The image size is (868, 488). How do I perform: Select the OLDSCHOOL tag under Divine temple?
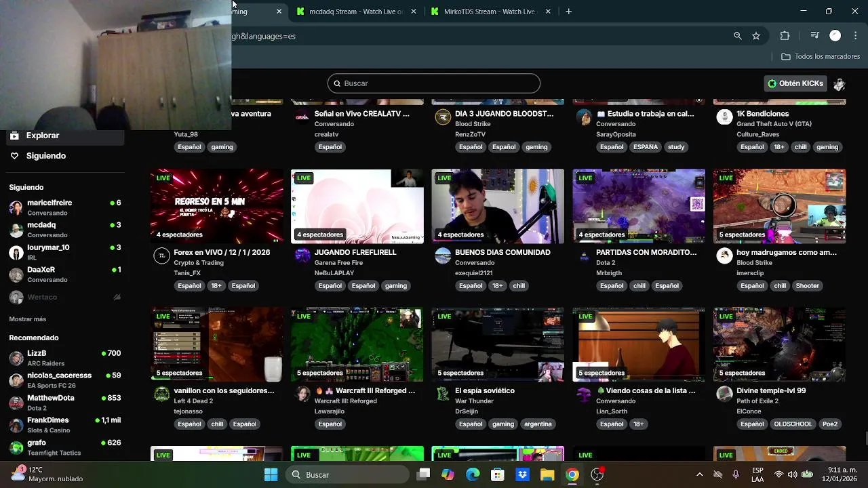(793, 424)
